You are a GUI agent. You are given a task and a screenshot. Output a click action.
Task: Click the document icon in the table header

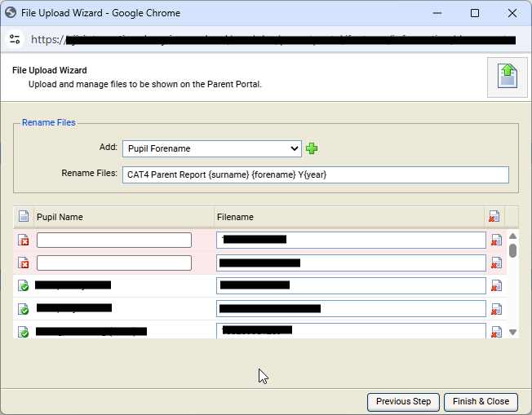pos(24,217)
